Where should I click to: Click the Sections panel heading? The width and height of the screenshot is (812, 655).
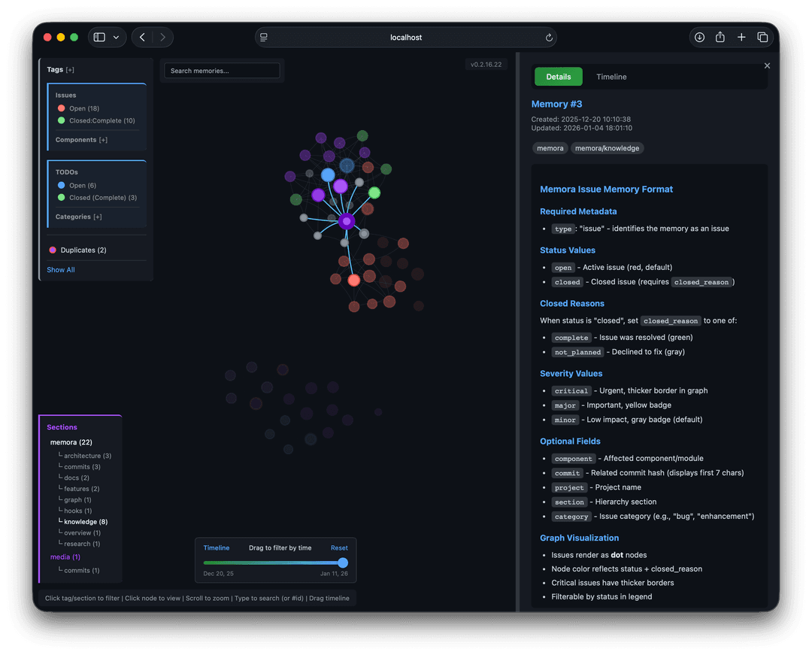(62, 427)
